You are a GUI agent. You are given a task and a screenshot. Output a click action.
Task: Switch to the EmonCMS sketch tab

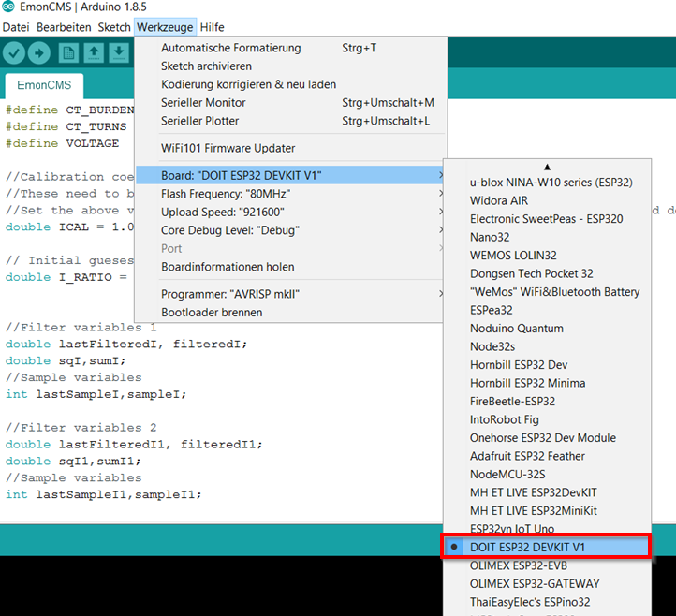point(43,85)
